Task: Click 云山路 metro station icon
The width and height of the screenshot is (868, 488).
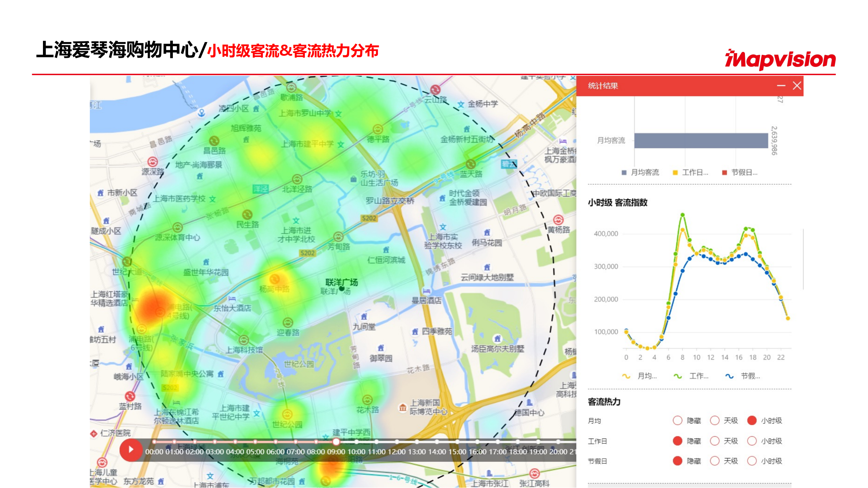Action: pos(435,89)
